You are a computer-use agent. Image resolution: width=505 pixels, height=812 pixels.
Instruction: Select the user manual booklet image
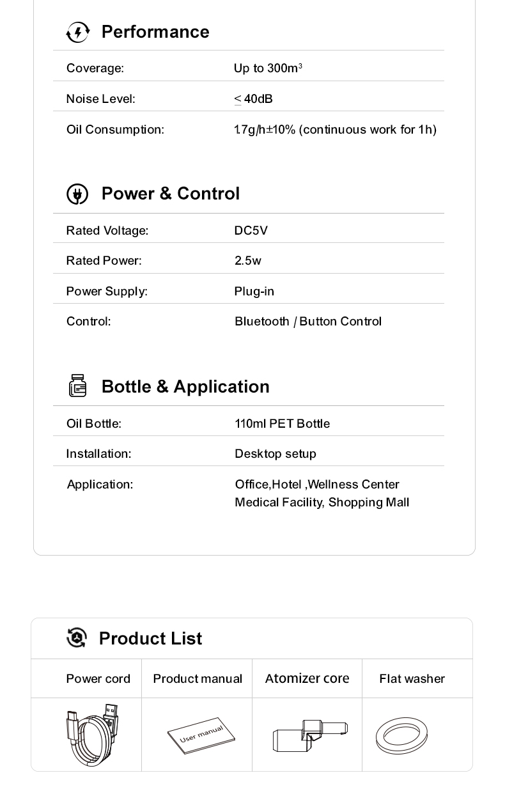201,735
